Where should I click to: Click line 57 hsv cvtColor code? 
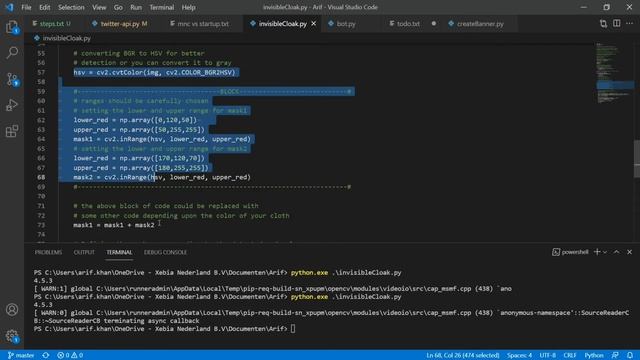[154, 72]
